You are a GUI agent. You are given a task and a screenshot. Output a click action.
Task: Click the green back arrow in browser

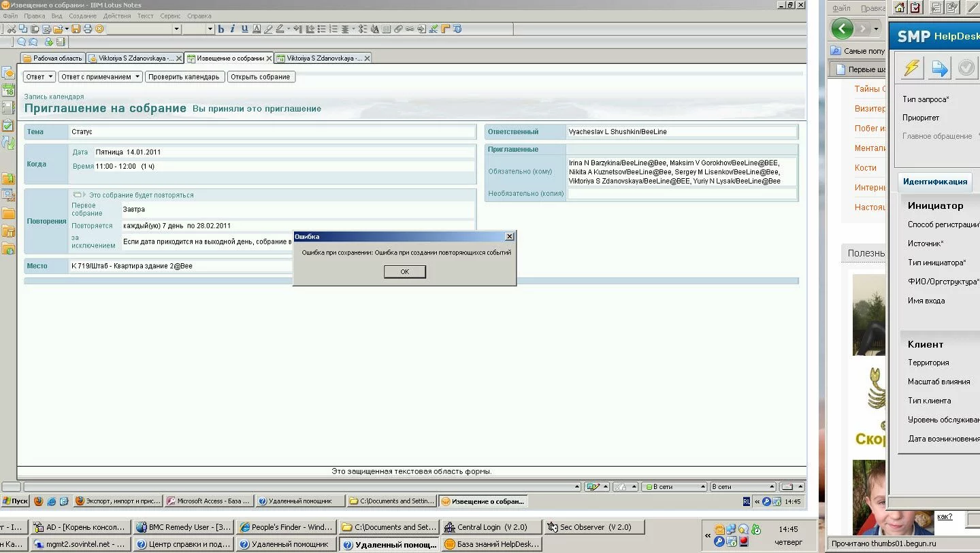pyautogui.click(x=842, y=29)
